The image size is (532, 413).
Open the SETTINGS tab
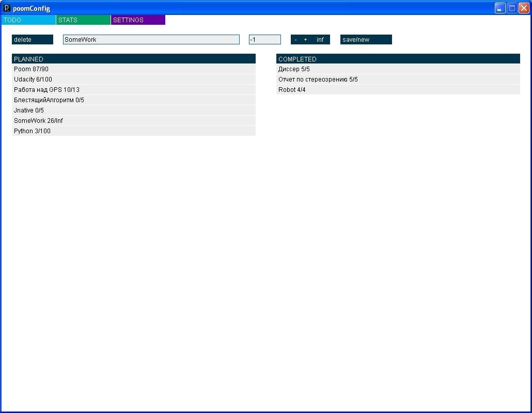pos(138,20)
